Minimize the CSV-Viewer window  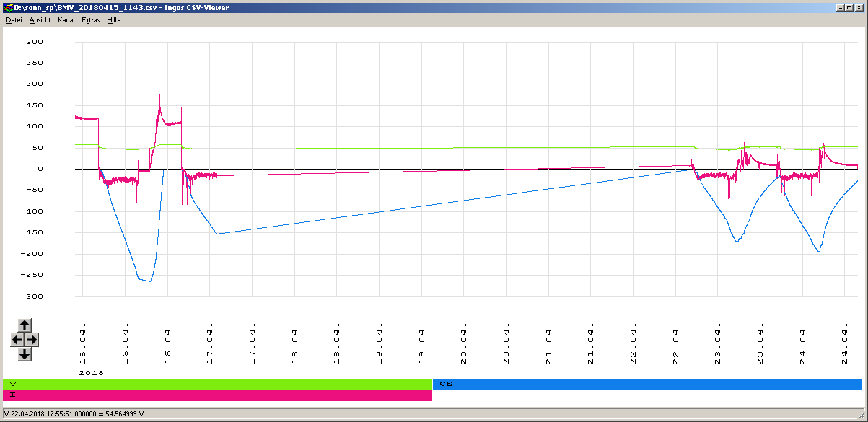pyautogui.click(x=840, y=6)
